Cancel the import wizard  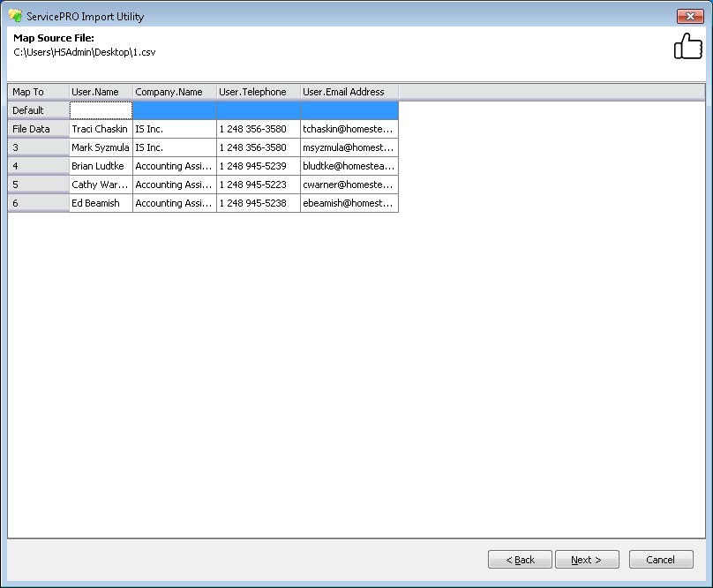[x=661, y=559]
